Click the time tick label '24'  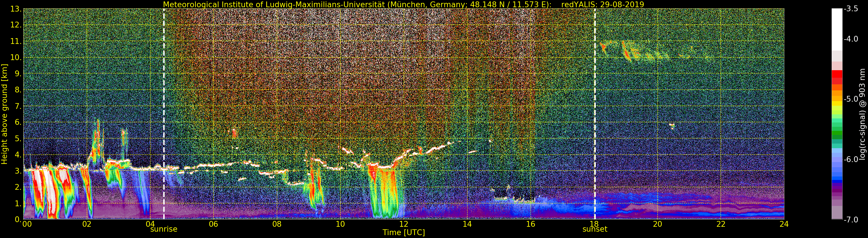[x=784, y=224]
